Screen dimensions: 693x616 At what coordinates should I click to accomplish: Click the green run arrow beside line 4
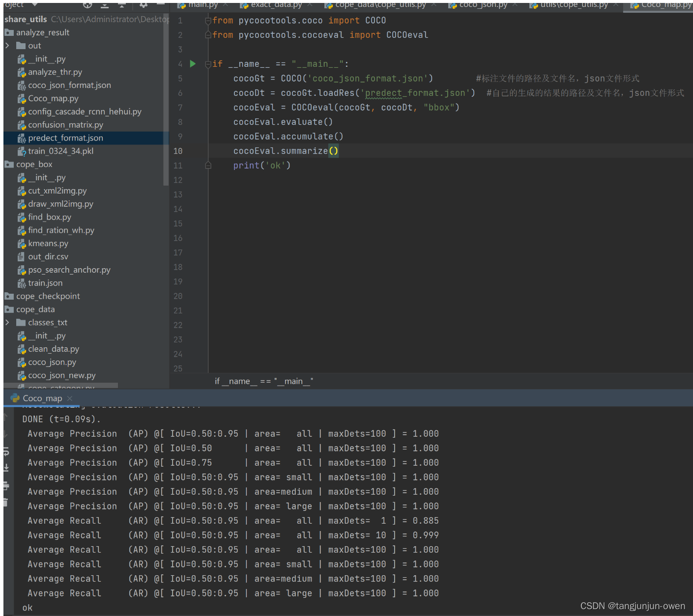point(193,64)
